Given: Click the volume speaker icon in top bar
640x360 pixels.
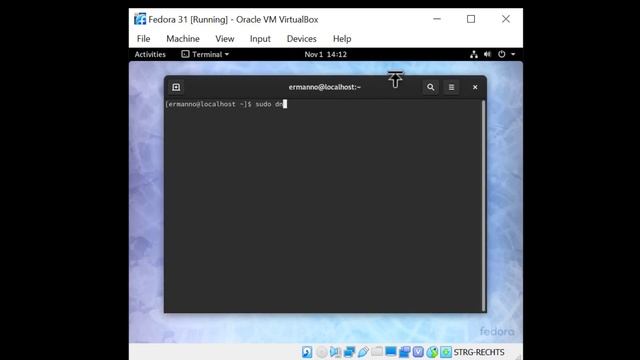Looking at the screenshot, I should tap(487, 54).
